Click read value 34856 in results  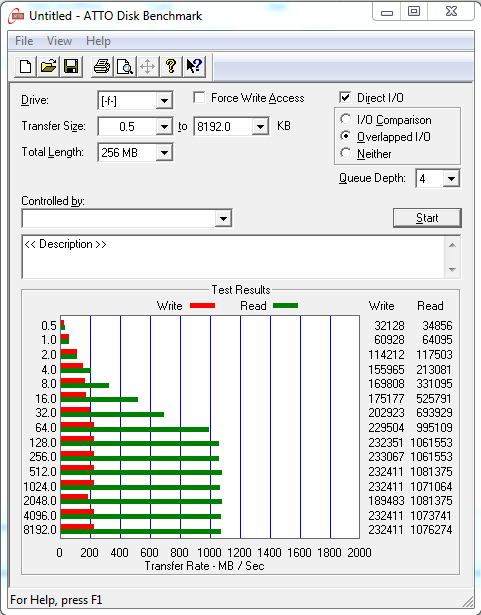coord(437,326)
